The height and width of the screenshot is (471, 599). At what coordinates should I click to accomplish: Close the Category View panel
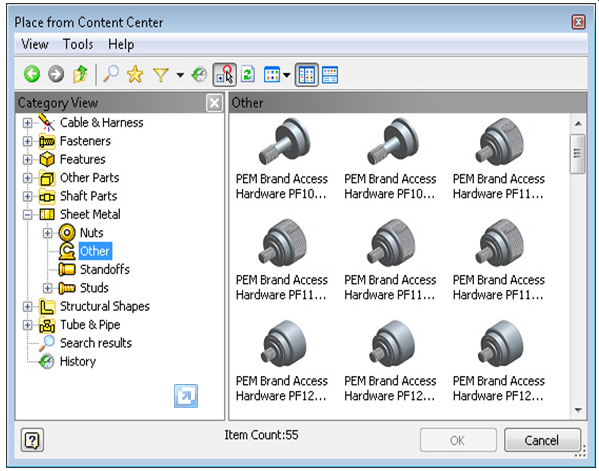tap(214, 103)
